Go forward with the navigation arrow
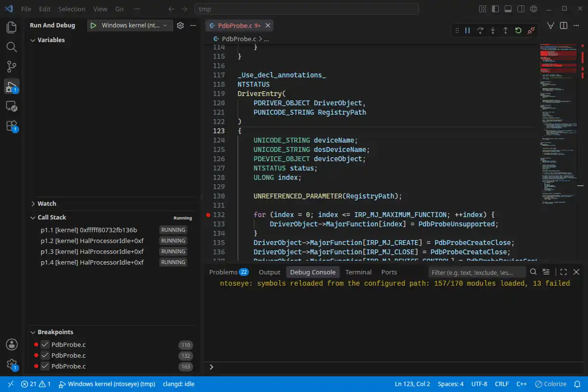The height and width of the screenshot is (392, 588). [x=184, y=9]
